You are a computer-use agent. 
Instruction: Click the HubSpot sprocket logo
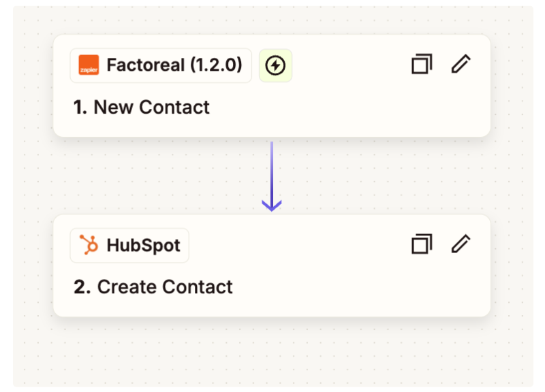(89, 245)
